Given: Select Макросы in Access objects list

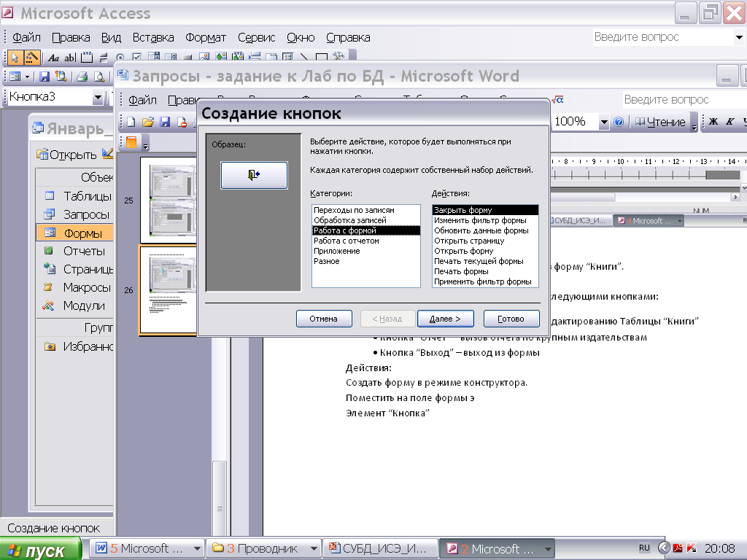Looking at the screenshot, I should tap(76, 287).
